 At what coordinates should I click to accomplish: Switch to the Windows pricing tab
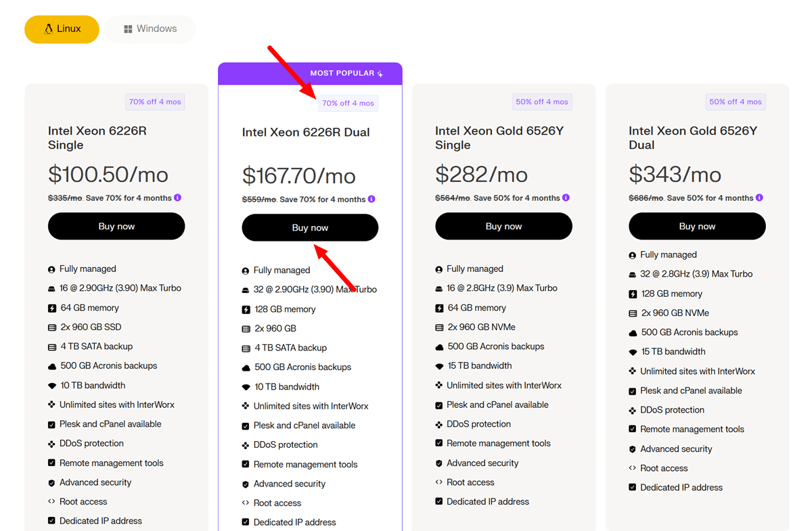(150, 28)
